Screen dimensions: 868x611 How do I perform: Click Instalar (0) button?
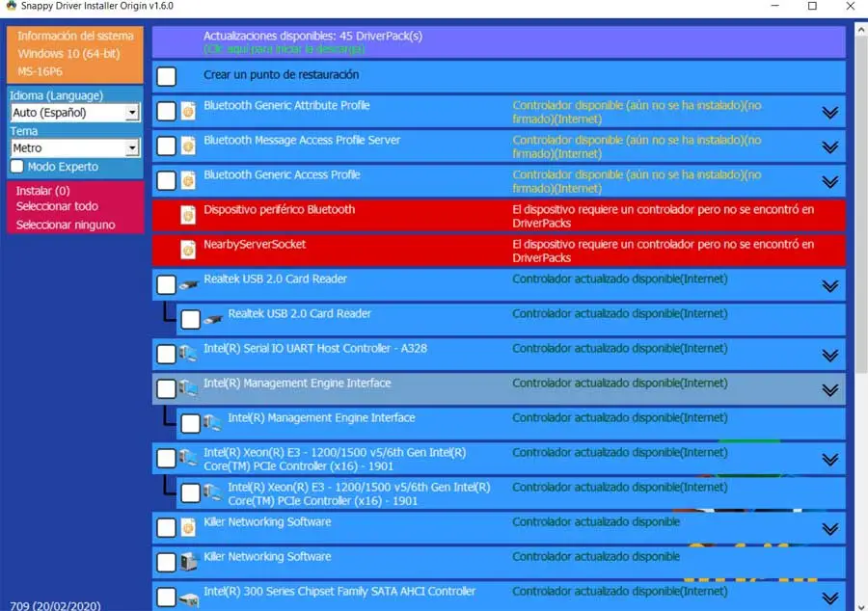43,191
